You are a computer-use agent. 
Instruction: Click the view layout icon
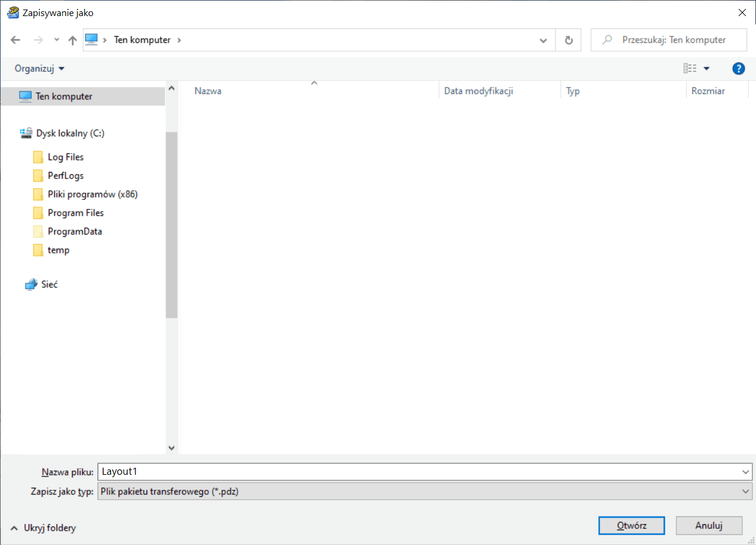click(690, 68)
